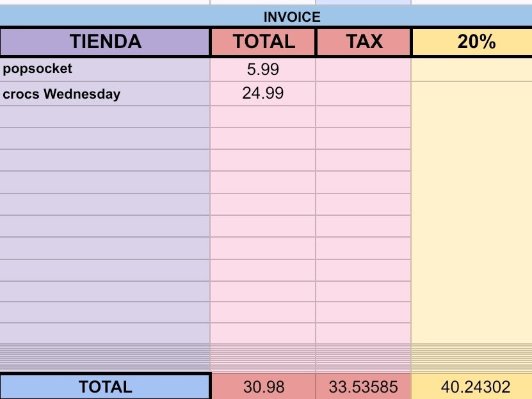Click the blue TOTAL label in bottom row

click(105, 387)
